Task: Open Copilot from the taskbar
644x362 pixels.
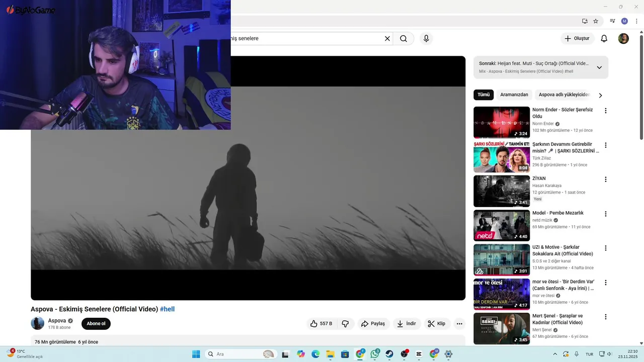Action: click(301, 354)
